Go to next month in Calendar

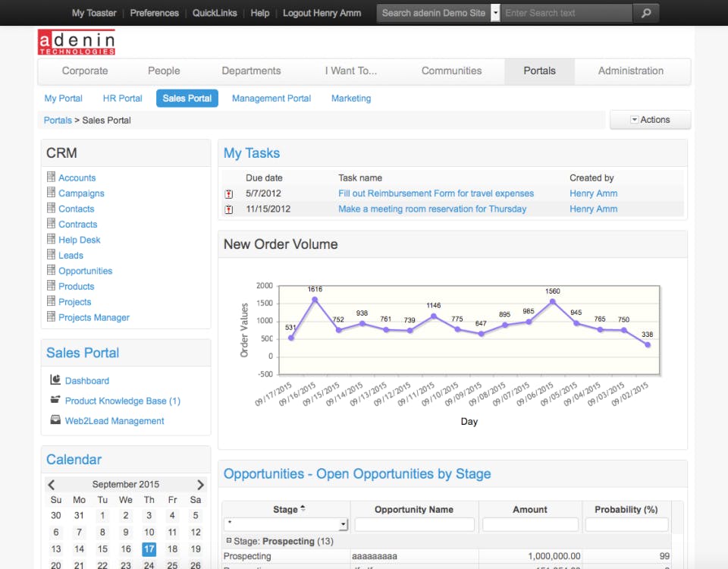(200, 485)
